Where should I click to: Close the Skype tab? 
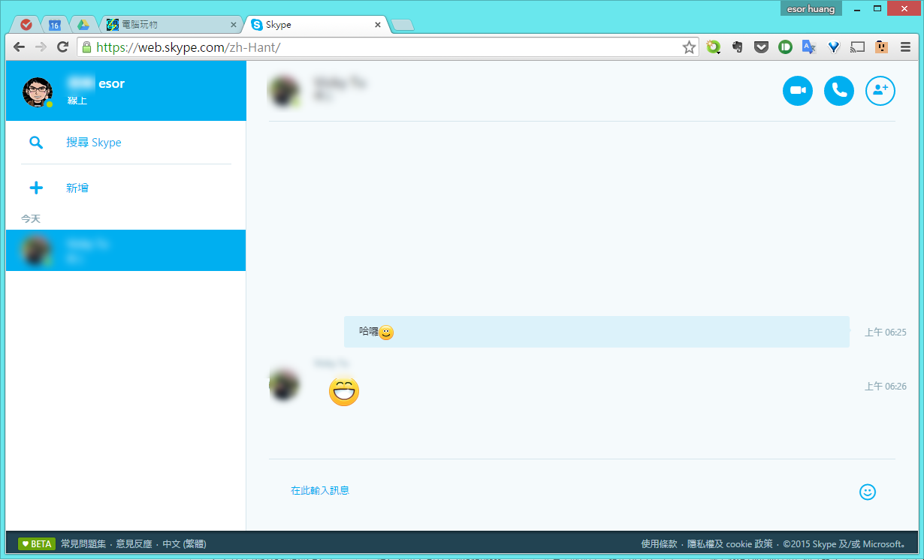coord(378,25)
